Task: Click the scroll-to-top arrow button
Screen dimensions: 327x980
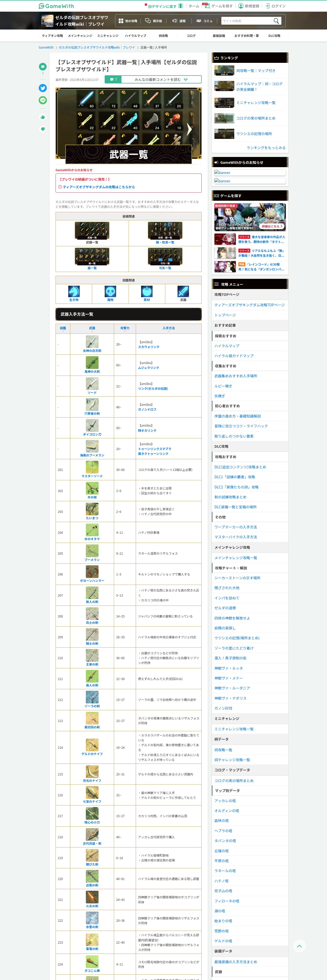Action: click(x=299, y=946)
